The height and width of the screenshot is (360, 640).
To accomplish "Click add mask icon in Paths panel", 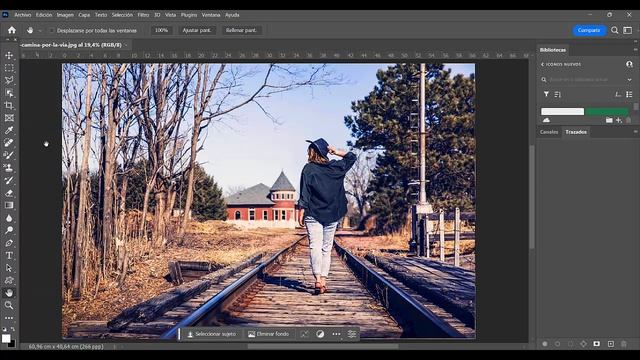I will [x=597, y=344].
